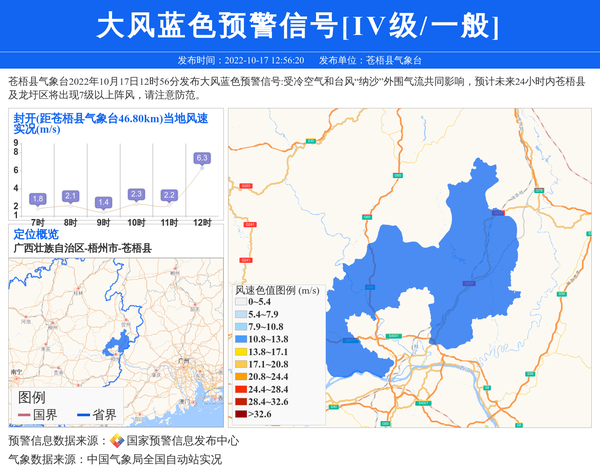
Task: Click the blue 省界 line symbol in legend
Action: pos(82,416)
